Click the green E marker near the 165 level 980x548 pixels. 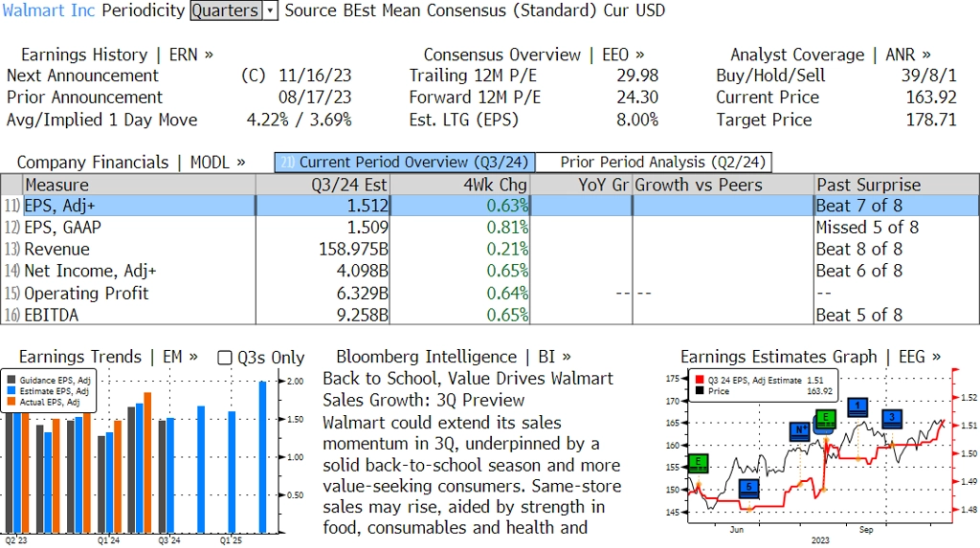826,419
